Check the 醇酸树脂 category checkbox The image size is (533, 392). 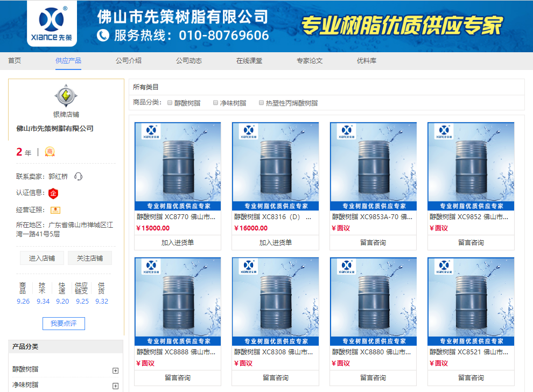tap(170, 103)
